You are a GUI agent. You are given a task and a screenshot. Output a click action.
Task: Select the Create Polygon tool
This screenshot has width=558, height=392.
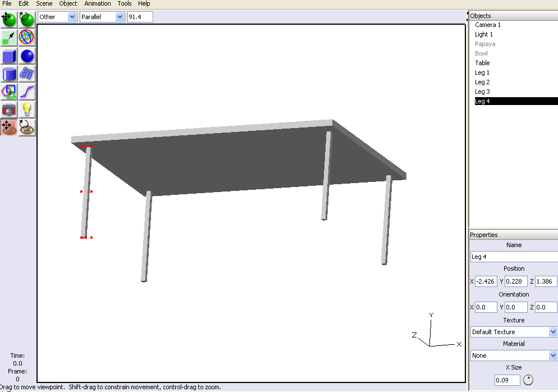coord(9,92)
